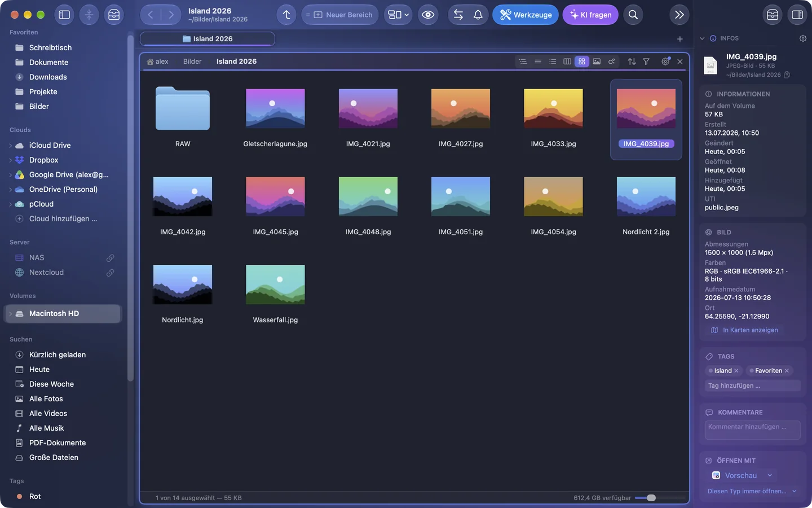Open the Werkzeuge tools button
This screenshot has width=812, height=508.
tap(526, 15)
